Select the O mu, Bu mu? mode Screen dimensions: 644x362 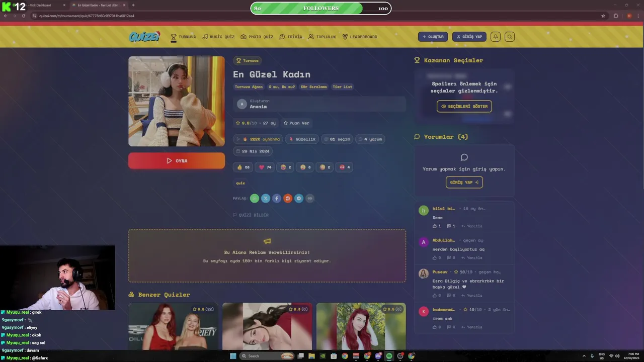[x=282, y=86]
